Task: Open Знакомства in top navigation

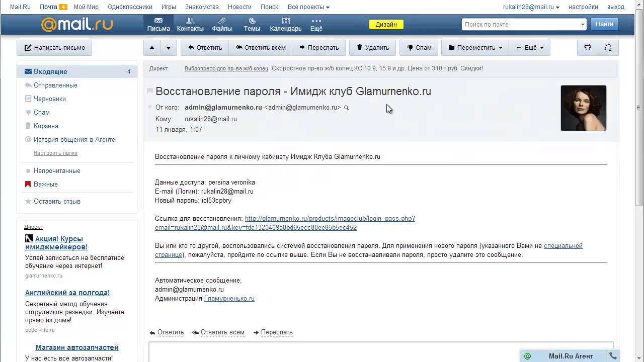Action: click(x=202, y=7)
